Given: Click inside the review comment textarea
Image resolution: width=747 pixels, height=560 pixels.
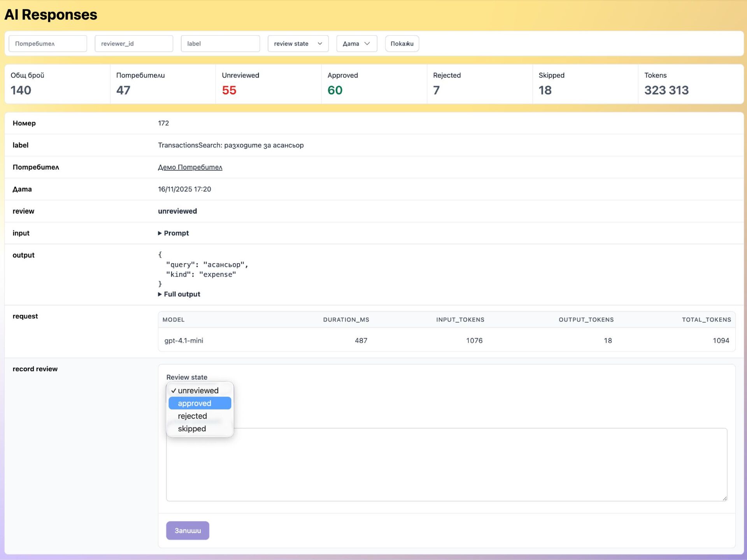Looking at the screenshot, I should (446, 465).
